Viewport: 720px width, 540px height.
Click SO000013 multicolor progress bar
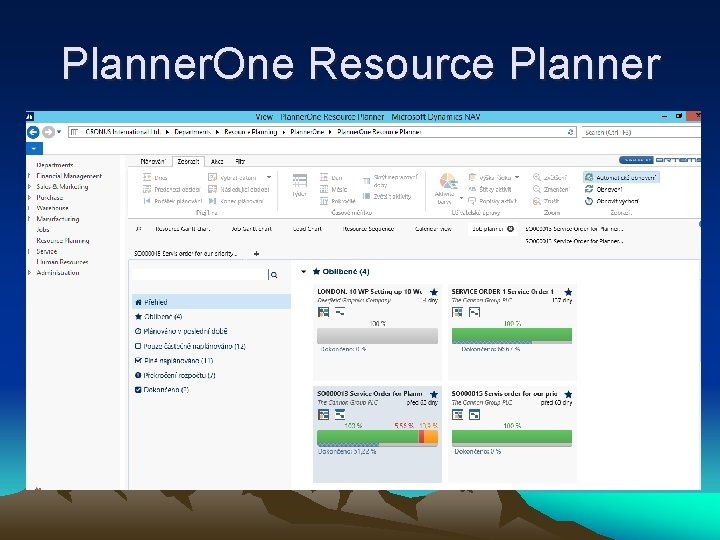tap(377, 438)
